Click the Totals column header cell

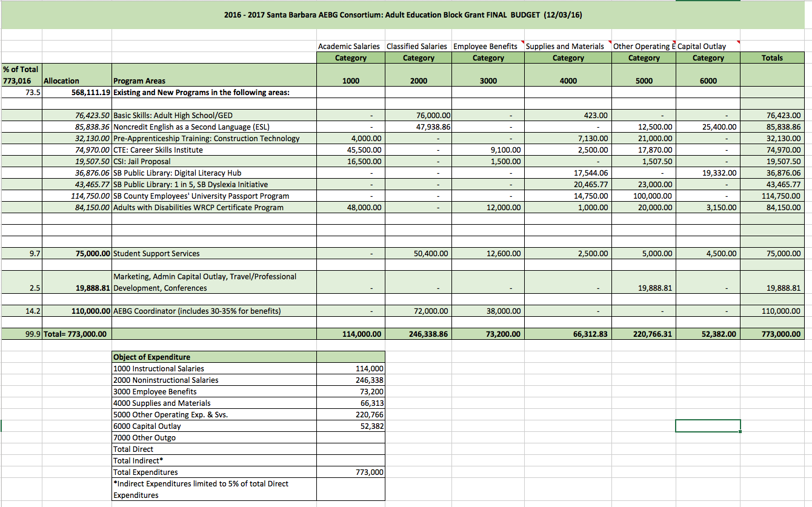click(x=771, y=58)
